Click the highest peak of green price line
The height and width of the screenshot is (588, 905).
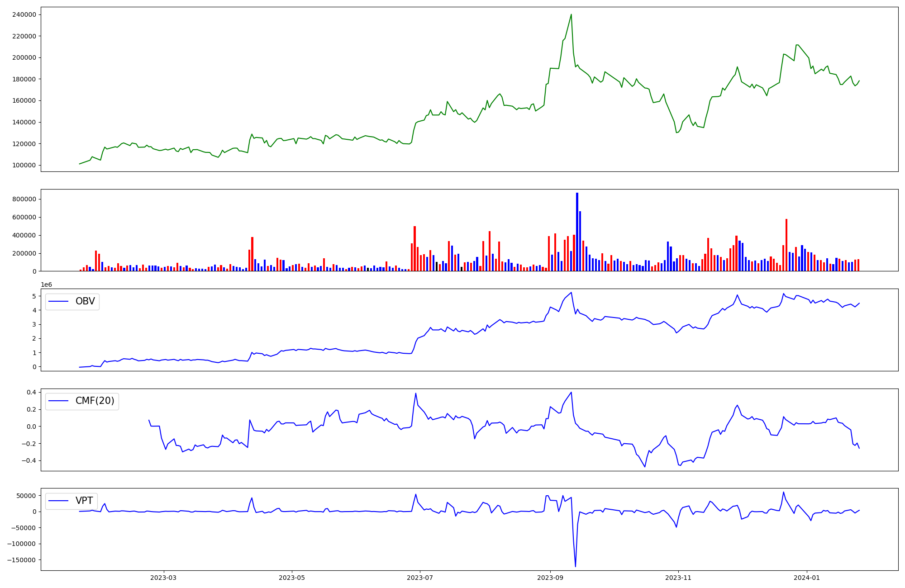(x=571, y=14)
